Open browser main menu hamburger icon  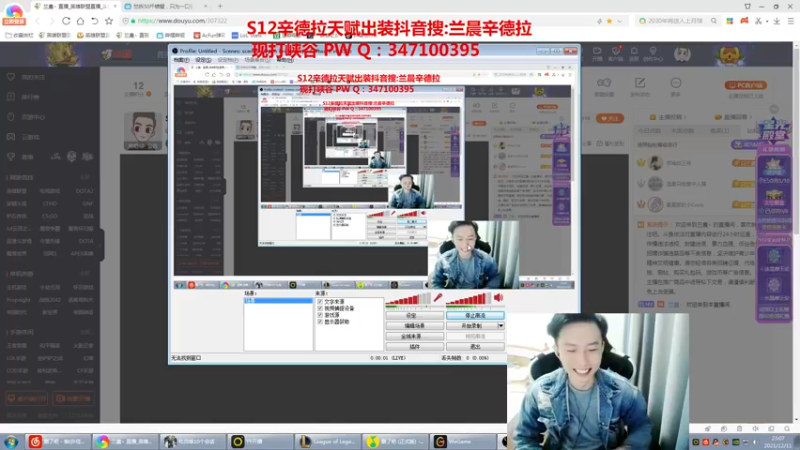[x=791, y=21]
